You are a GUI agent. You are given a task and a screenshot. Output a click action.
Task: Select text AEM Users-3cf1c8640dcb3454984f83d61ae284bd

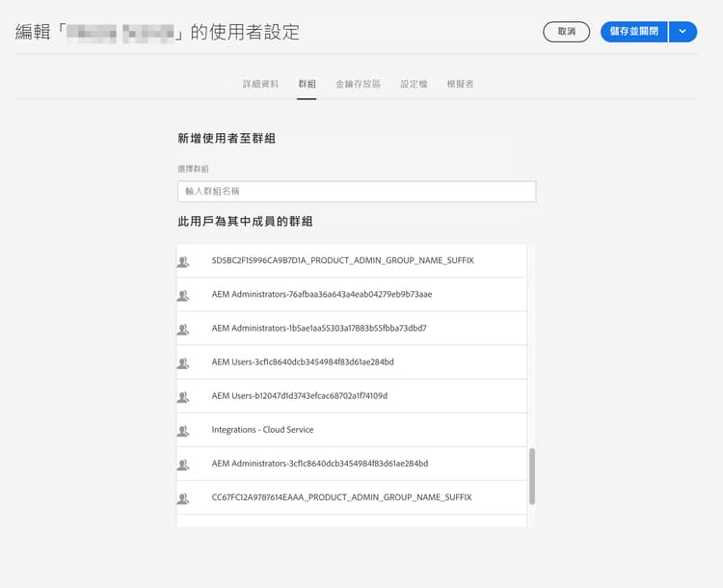pyautogui.click(x=303, y=362)
